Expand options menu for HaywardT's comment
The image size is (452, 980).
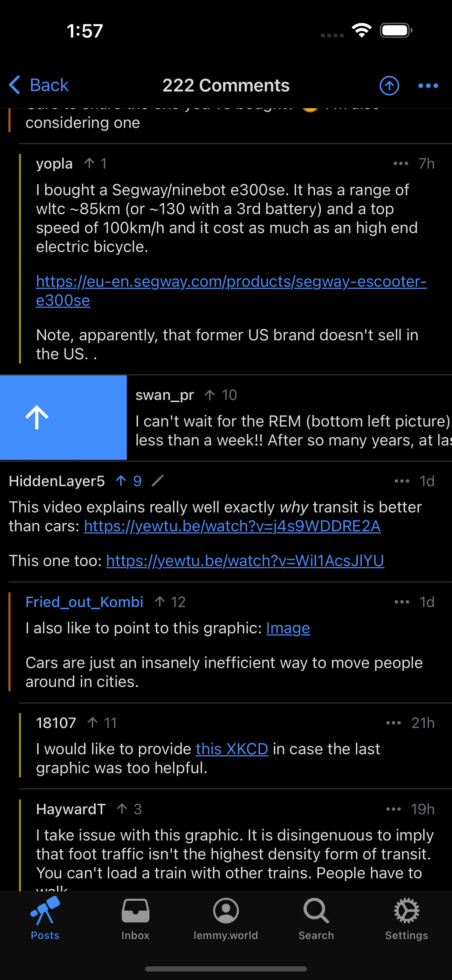(x=393, y=809)
